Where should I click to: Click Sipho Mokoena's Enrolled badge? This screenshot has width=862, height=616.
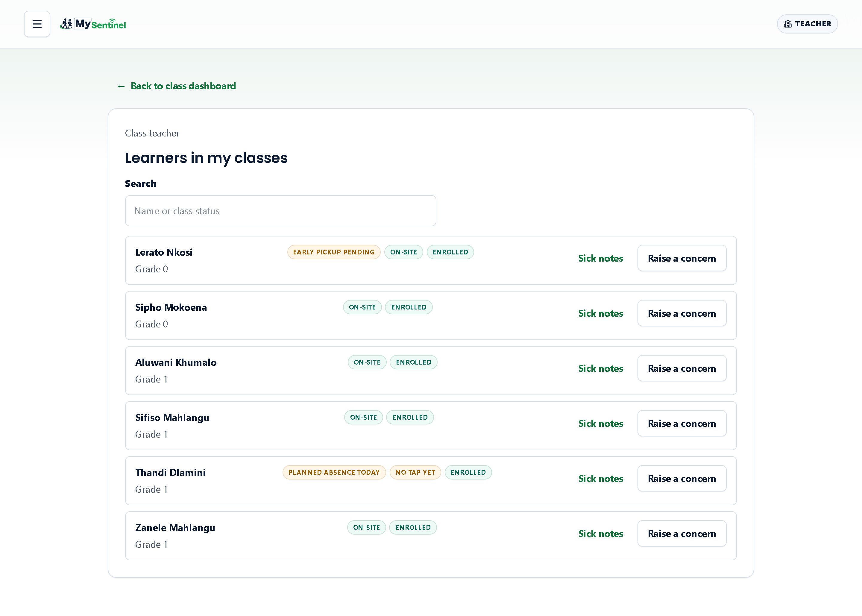[x=409, y=307]
